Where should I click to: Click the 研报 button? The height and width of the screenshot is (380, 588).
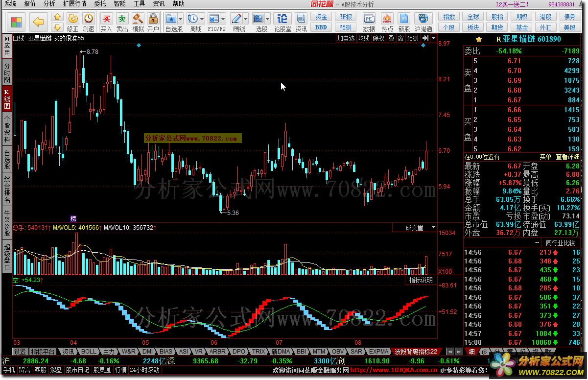346,17
